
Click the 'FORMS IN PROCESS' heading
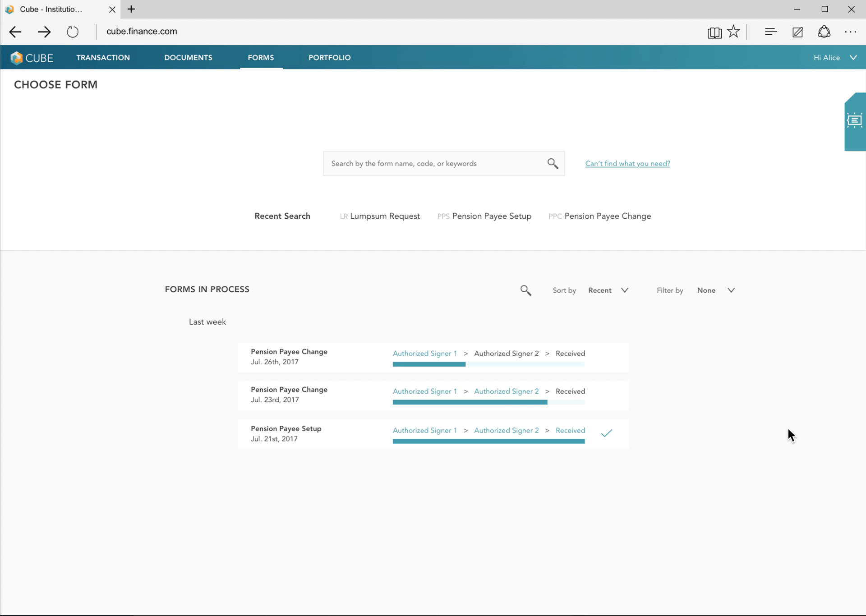point(207,290)
